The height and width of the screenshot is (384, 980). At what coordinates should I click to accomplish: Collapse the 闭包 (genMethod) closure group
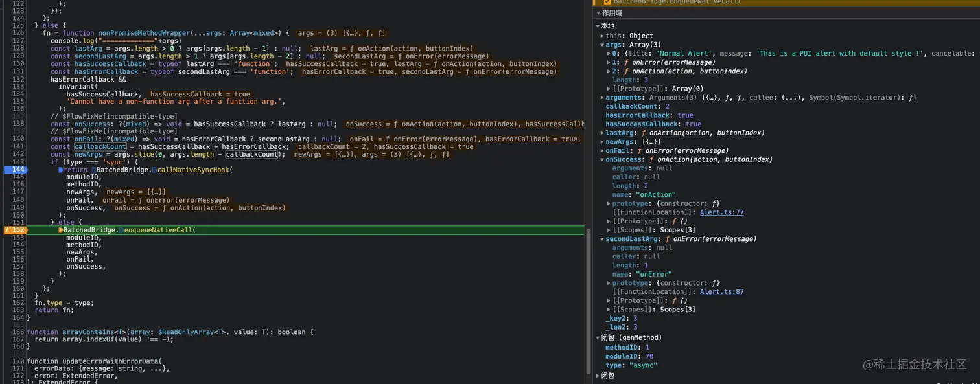coord(598,337)
